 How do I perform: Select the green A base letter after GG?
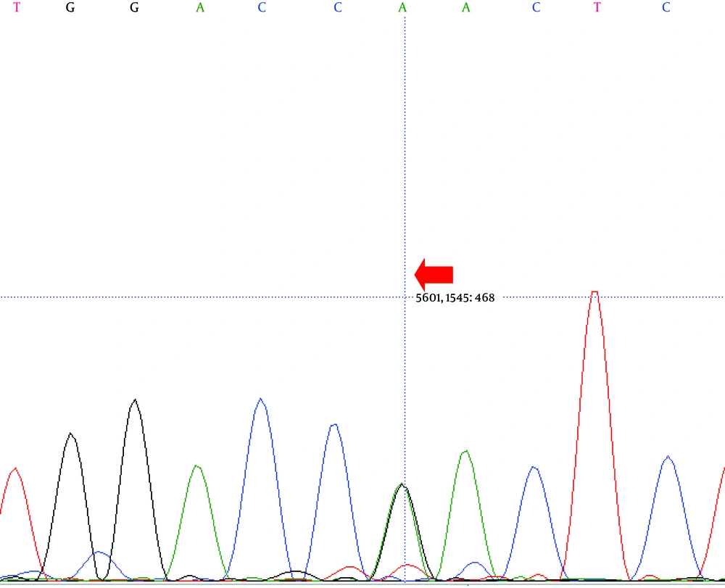(x=199, y=9)
